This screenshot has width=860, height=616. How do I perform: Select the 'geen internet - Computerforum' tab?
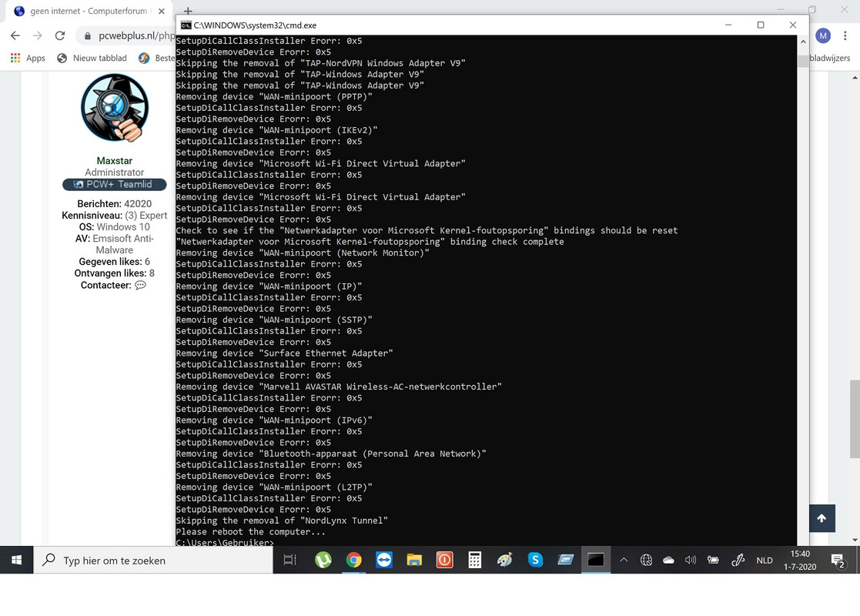coord(88,11)
